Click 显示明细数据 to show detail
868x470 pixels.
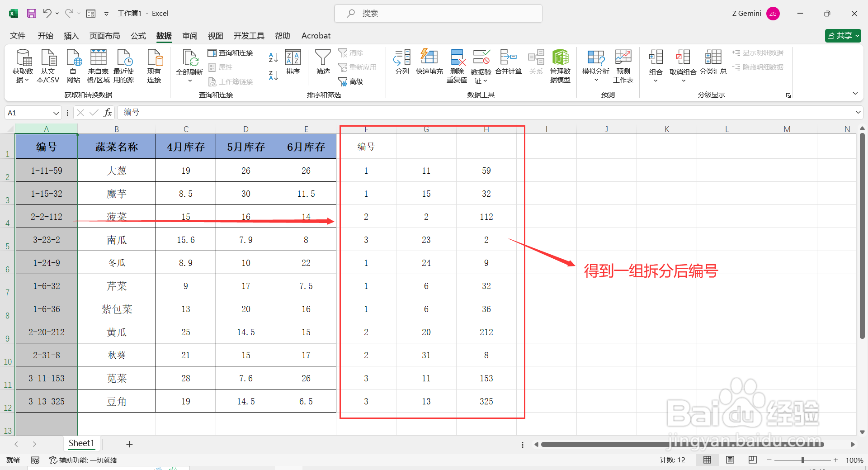758,52
